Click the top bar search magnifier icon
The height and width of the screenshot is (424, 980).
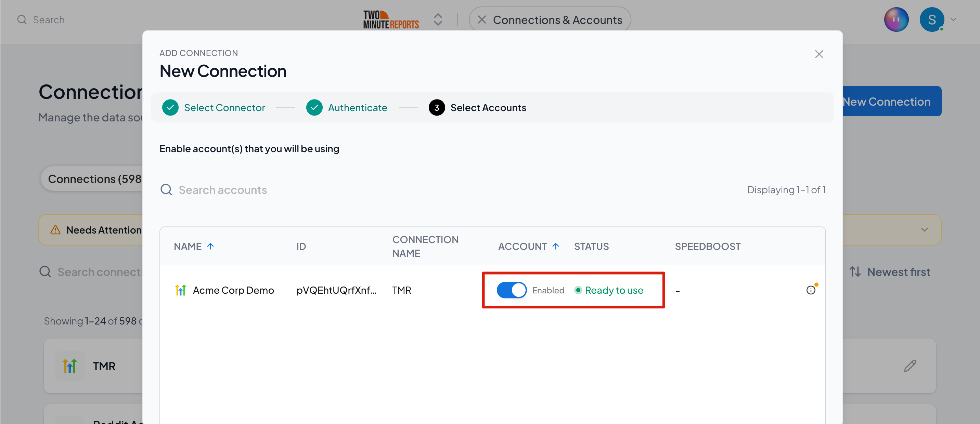tap(22, 20)
